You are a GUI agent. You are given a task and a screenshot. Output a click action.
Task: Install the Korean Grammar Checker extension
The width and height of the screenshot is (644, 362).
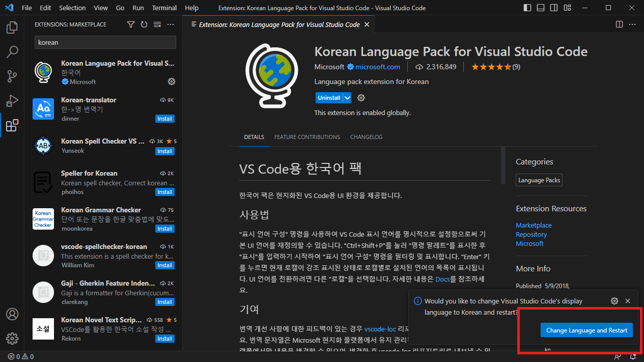click(165, 229)
